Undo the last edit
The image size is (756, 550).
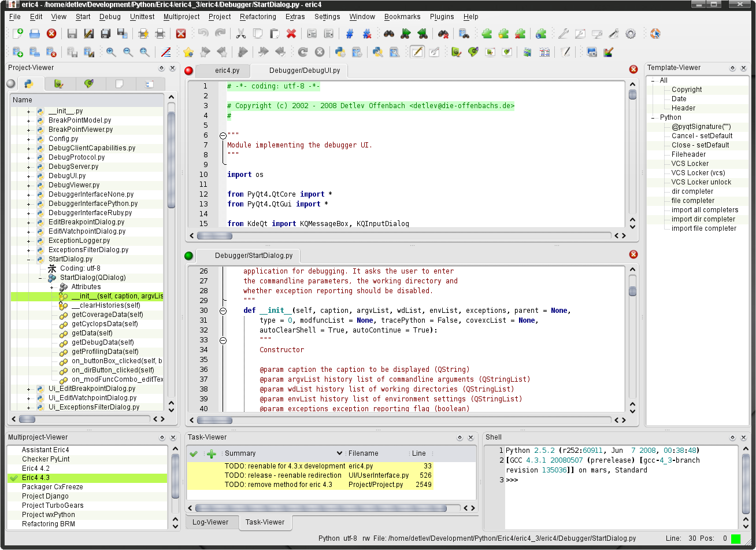(x=204, y=33)
